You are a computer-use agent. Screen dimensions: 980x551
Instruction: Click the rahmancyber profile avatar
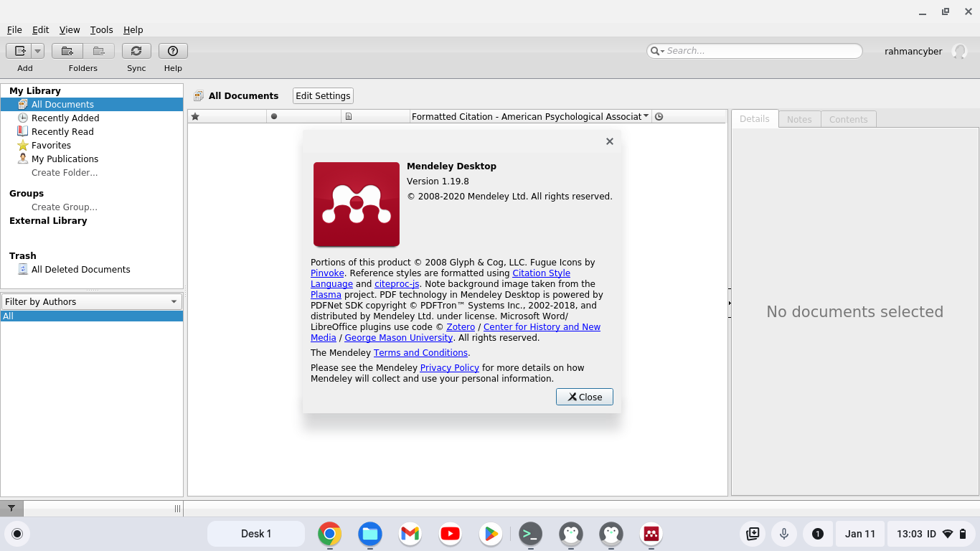point(959,51)
